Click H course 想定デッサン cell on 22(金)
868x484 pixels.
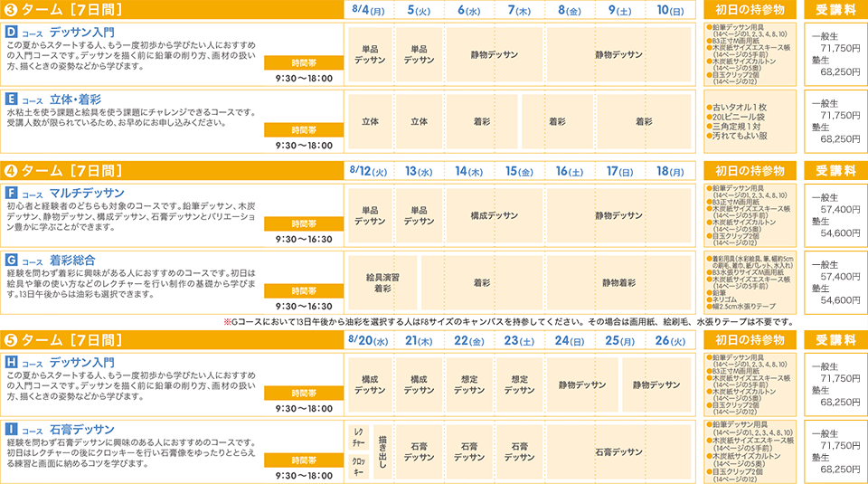[469, 384]
